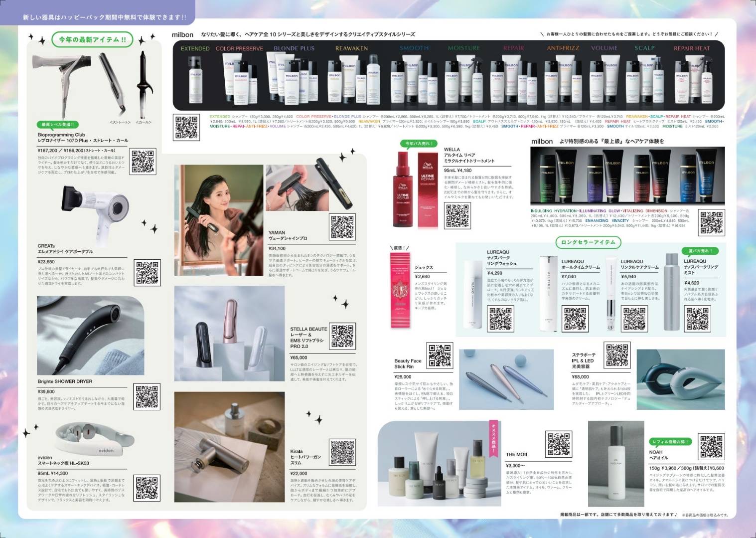Click the QR code for WELLA アルタイム リペア treatment

[x=457, y=215]
